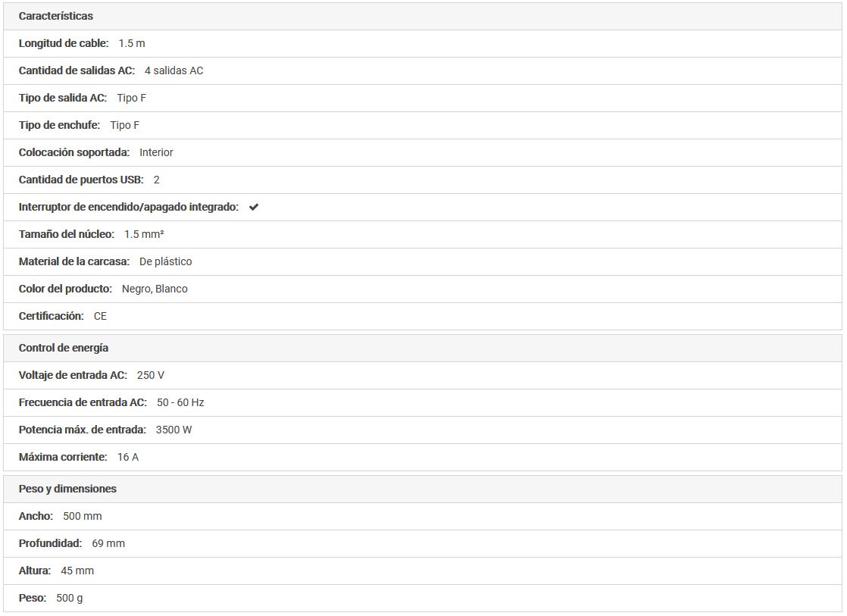Screen dimensions: 847x616
Task: Click the Tamaño del núcleo 1.5 mm² value
Action: pos(144,234)
